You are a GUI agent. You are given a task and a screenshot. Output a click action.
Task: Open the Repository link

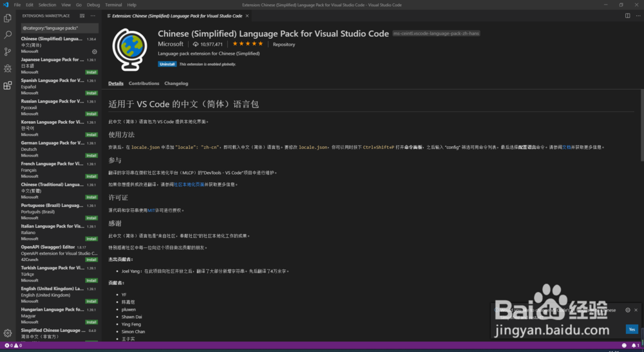[x=284, y=44]
